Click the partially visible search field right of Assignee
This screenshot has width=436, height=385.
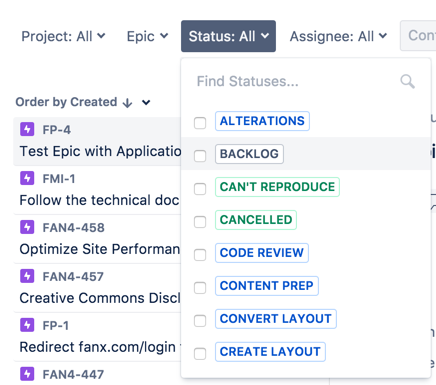pos(418,36)
